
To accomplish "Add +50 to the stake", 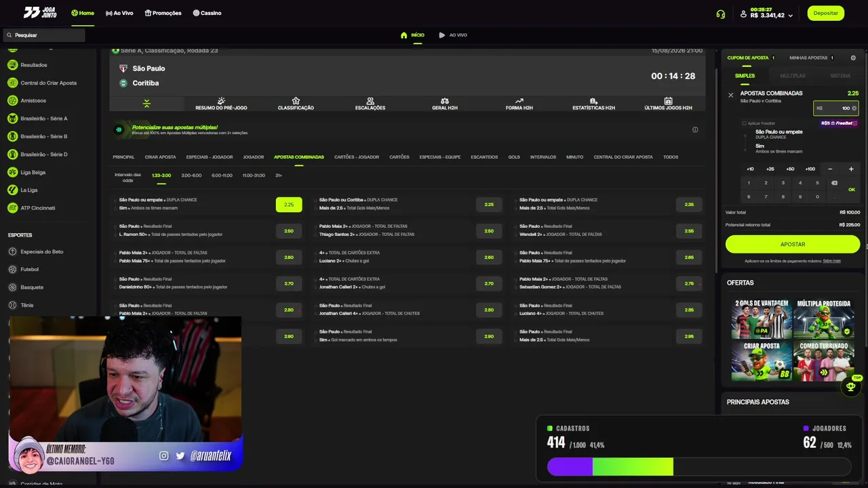I will (790, 169).
